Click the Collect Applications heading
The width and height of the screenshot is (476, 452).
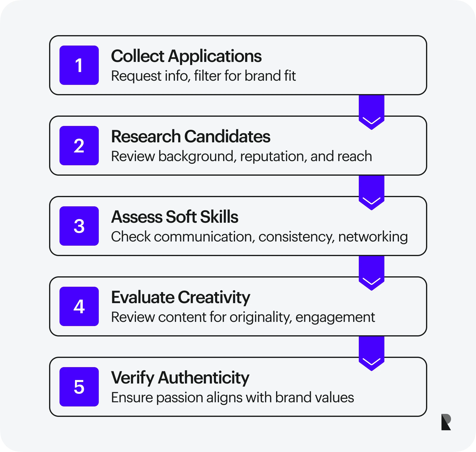pos(186,56)
